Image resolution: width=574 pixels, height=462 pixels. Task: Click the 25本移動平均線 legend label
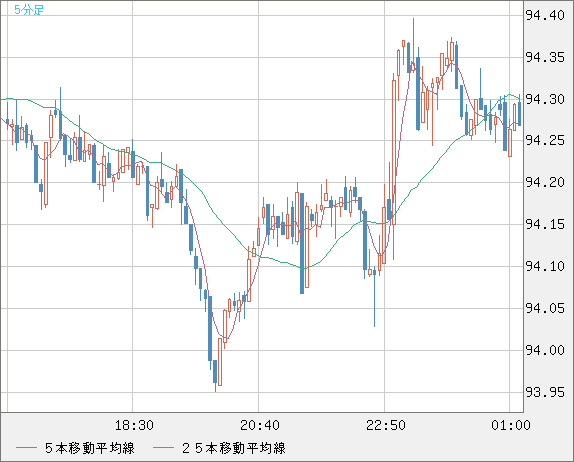point(234,448)
